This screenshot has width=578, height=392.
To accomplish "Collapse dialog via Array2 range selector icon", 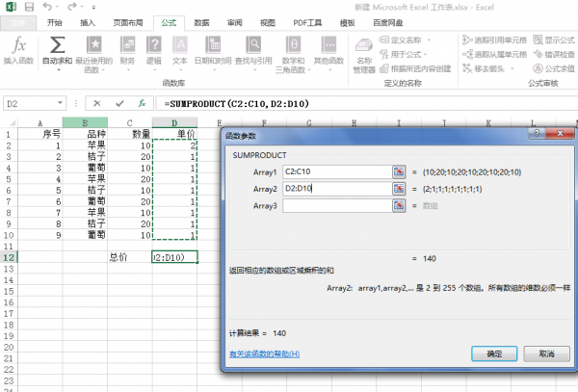I will [399, 189].
